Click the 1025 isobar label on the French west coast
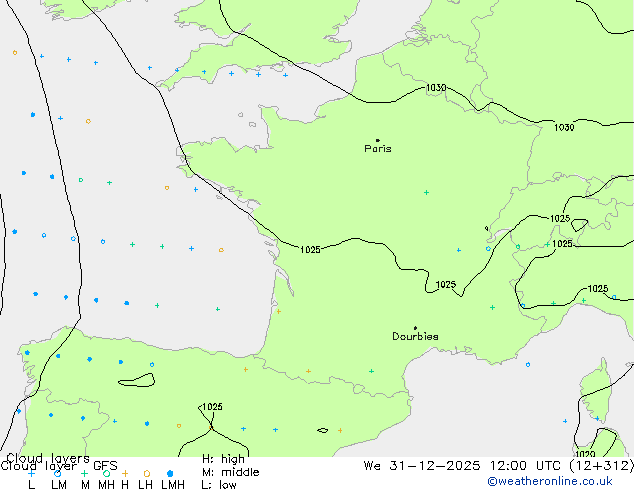The width and height of the screenshot is (634, 490). [310, 250]
